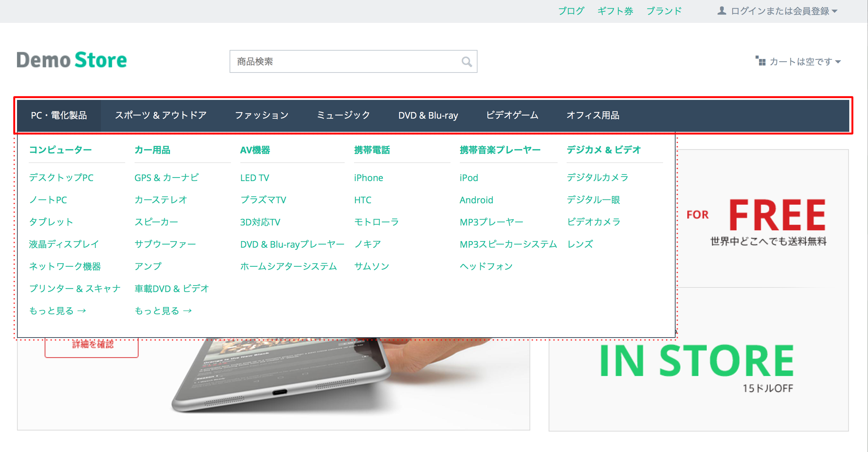Go to 車載DVD & ビデオ
This screenshot has height=452, width=868.
[172, 289]
